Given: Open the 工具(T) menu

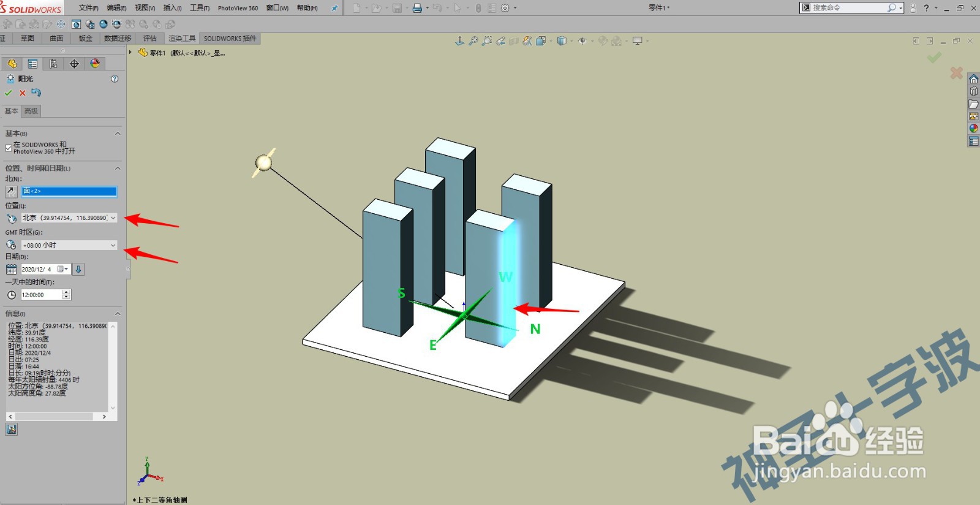Looking at the screenshot, I should pos(200,8).
